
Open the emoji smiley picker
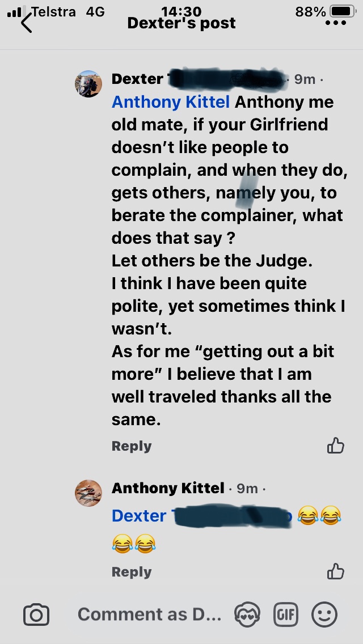(x=324, y=615)
